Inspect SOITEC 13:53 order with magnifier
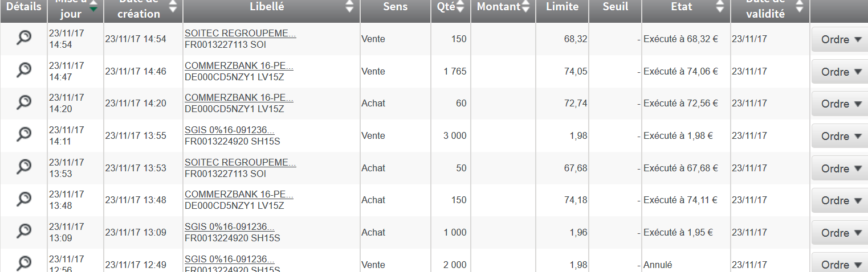The image size is (868, 272). (x=23, y=167)
